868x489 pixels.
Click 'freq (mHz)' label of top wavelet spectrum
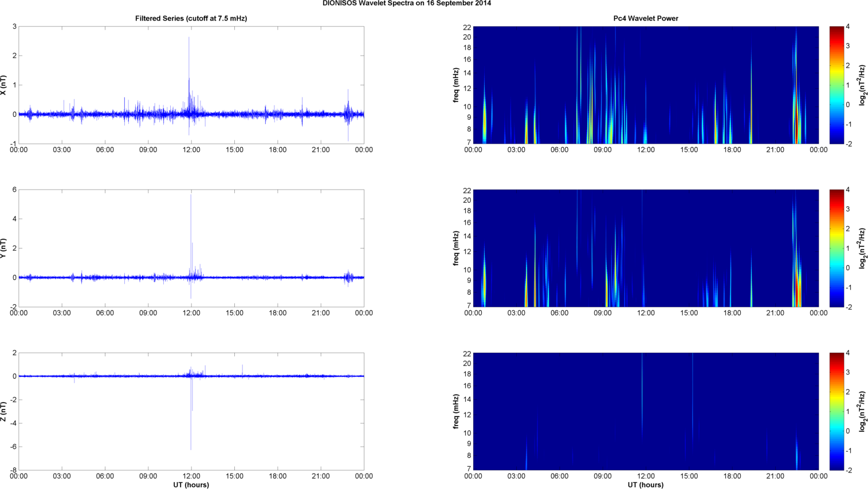(456, 85)
